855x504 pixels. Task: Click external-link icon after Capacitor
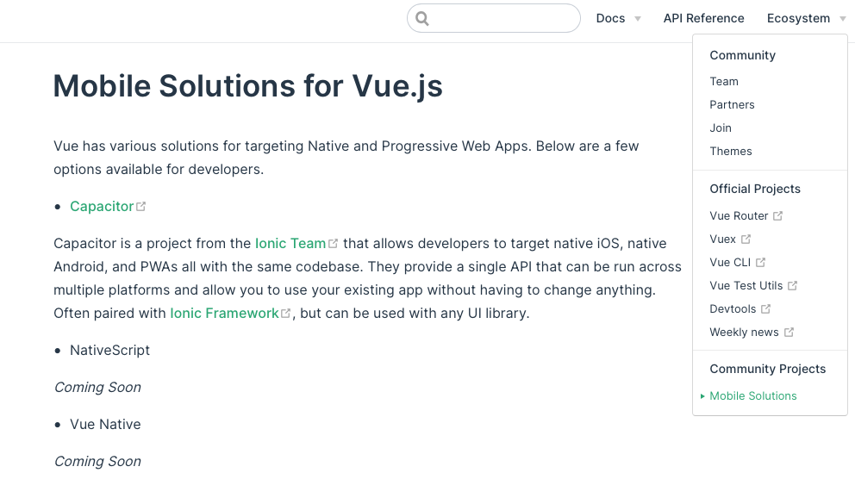click(140, 207)
